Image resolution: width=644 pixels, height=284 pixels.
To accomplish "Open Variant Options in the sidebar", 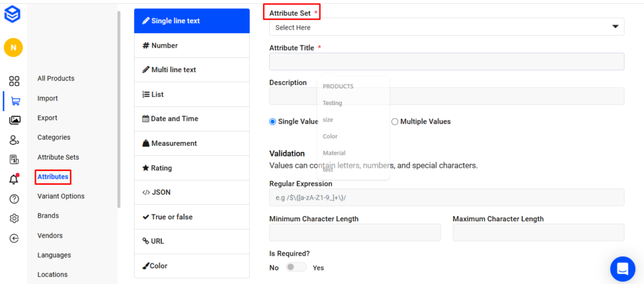I will pos(61,196).
